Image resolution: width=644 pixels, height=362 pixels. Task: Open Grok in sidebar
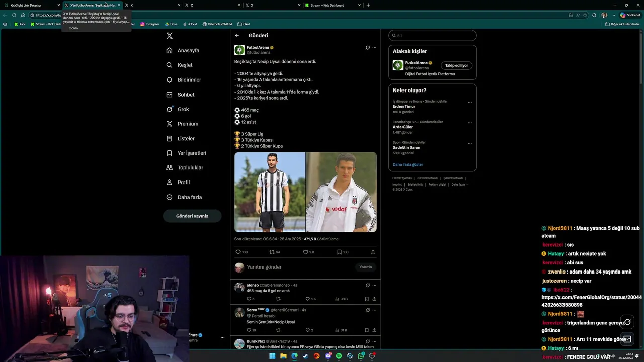tap(178, 109)
